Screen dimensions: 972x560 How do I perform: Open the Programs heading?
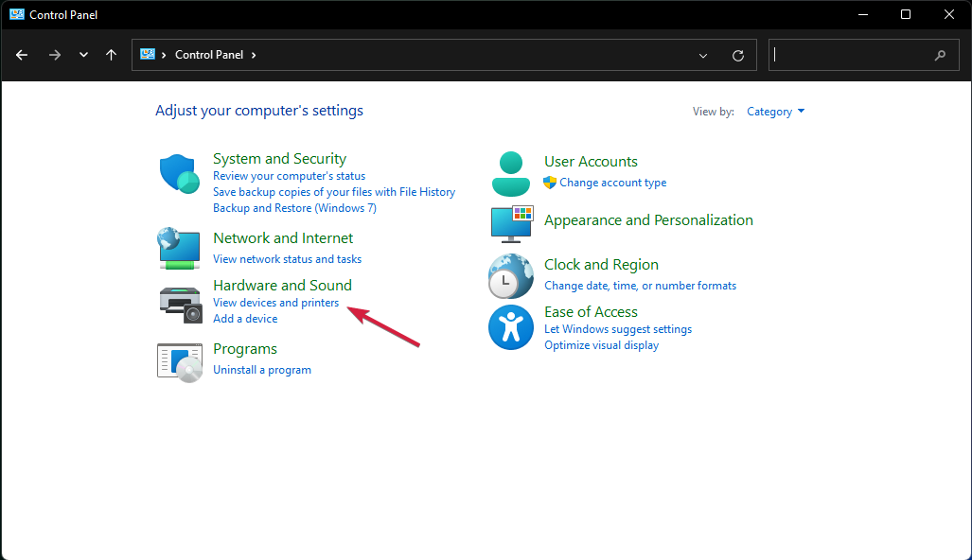point(245,349)
